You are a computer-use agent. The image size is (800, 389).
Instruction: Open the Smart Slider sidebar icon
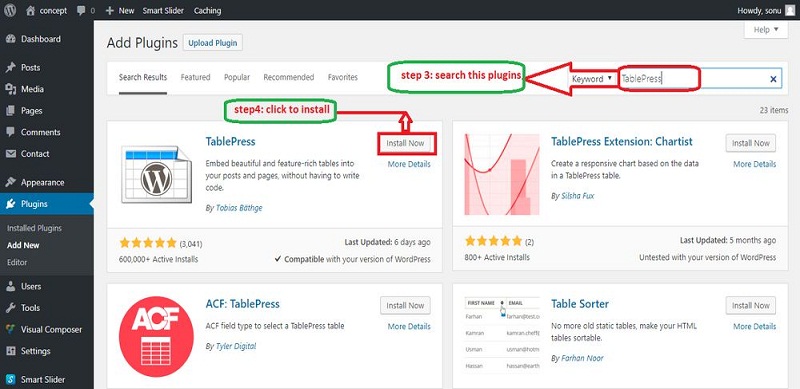point(11,379)
